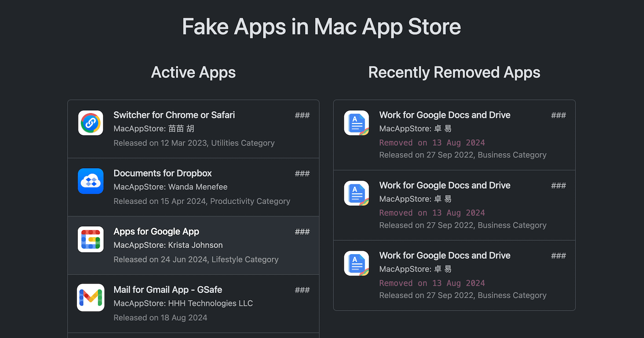Screen dimensions: 644x338
Task: Click 'Released on 15 Apr 2024, Productivity Category'
Action: (202, 201)
